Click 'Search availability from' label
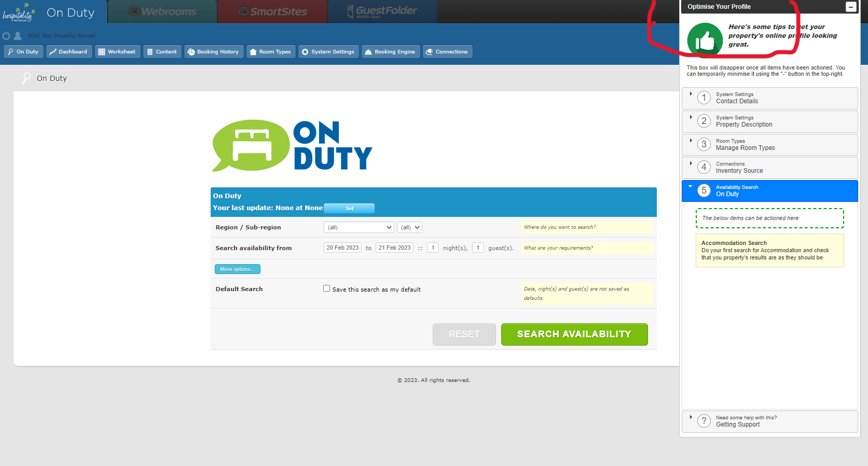The height and width of the screenshot is (466, 868). point(254,248)
